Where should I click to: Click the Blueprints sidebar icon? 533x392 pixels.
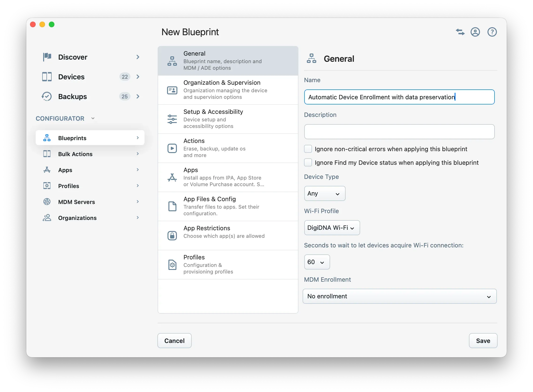pyautogui.click(x=47, y=138)
